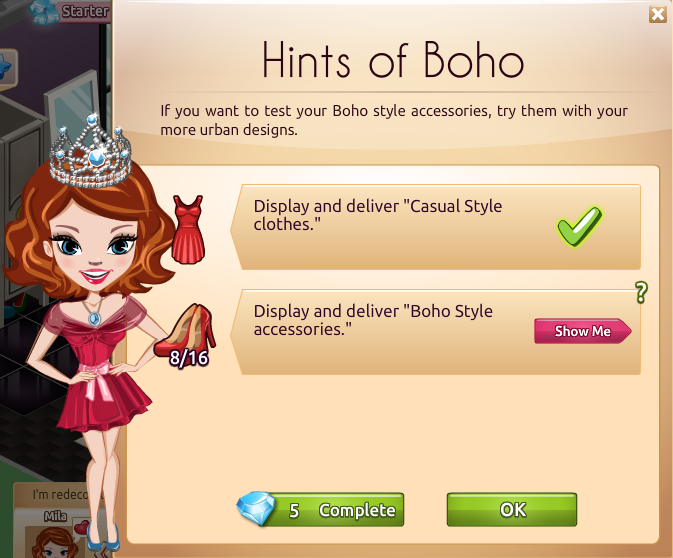Click Mila's avatar thumbnail

point(54,542)
